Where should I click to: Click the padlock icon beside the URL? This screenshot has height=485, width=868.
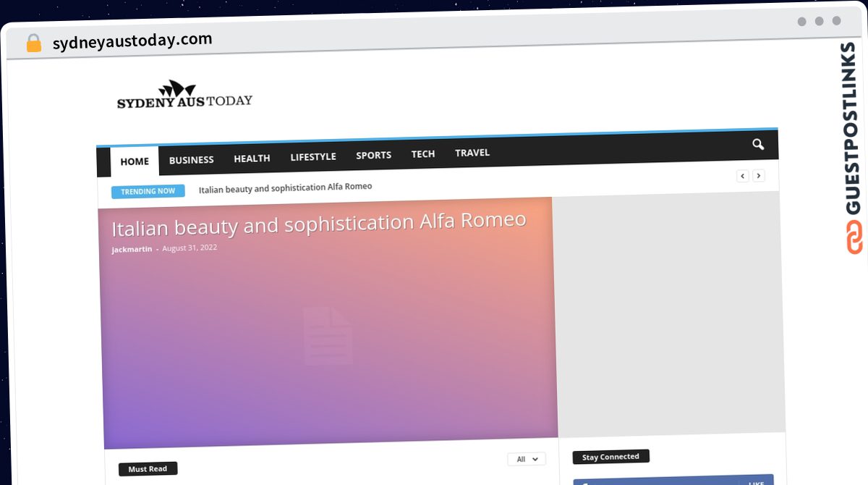(x=34, y=43)
